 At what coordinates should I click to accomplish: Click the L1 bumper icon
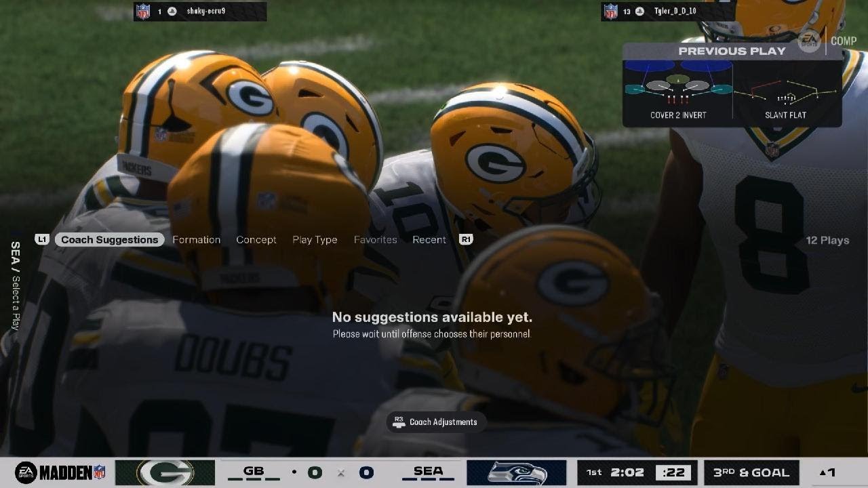(x=42, y=239)
